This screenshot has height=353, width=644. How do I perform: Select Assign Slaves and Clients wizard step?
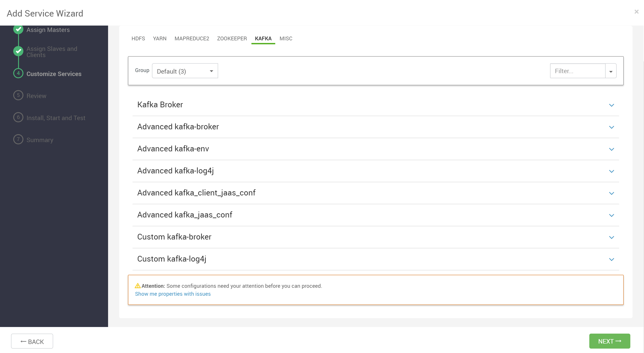[52, 52]
